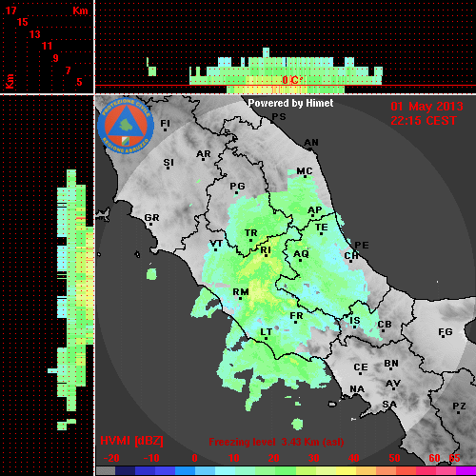
Task: Click the SA city label
Action: point(389,405)
